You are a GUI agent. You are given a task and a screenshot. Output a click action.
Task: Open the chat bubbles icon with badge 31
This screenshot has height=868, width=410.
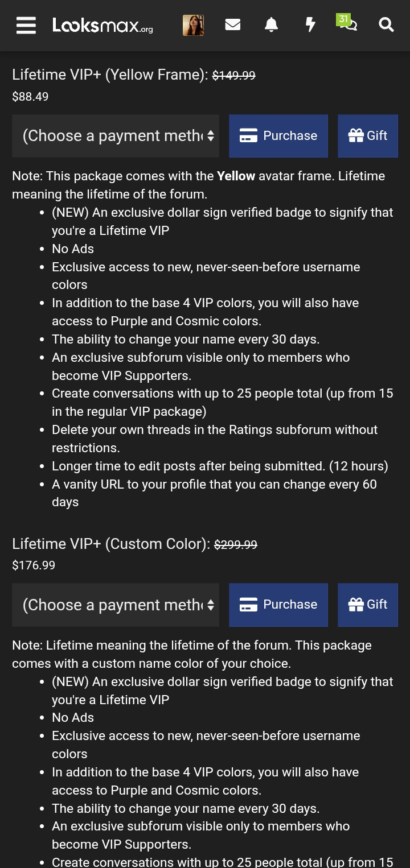coord(347,23)
